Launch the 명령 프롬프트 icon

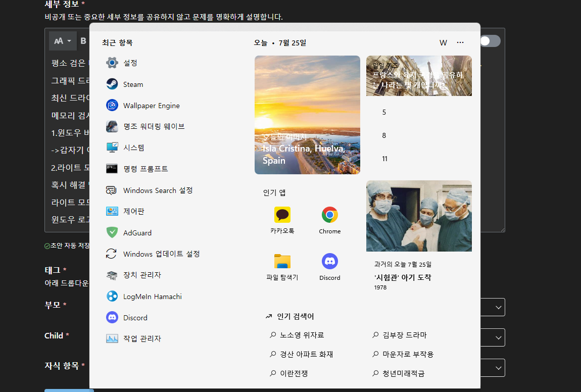112,169
